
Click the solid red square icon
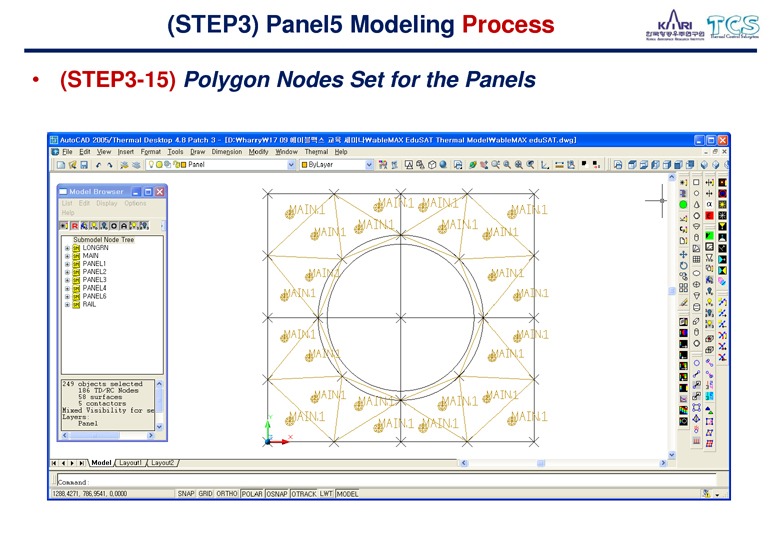point(709,215)
